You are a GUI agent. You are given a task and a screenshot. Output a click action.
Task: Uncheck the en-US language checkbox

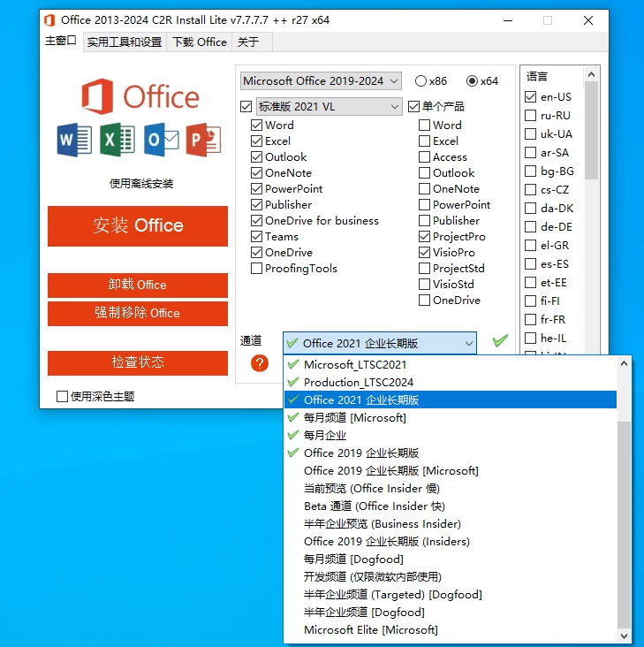point(530,97)
